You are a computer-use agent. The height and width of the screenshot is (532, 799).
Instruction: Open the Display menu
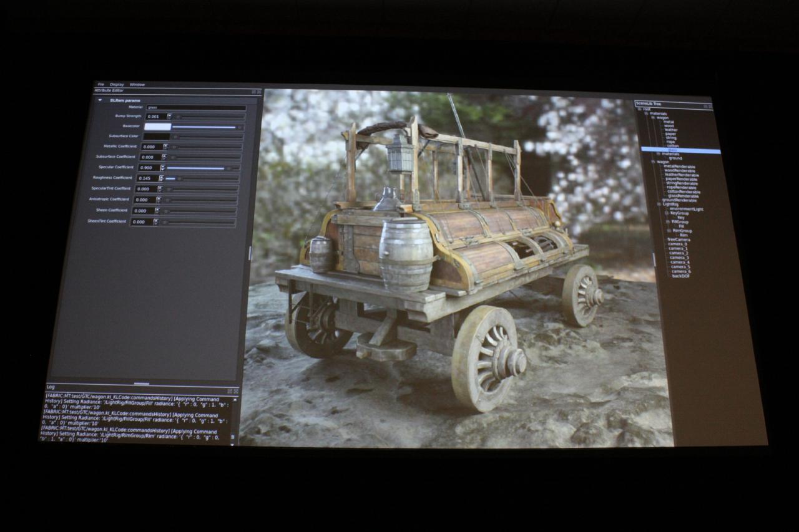coord(117,84)
